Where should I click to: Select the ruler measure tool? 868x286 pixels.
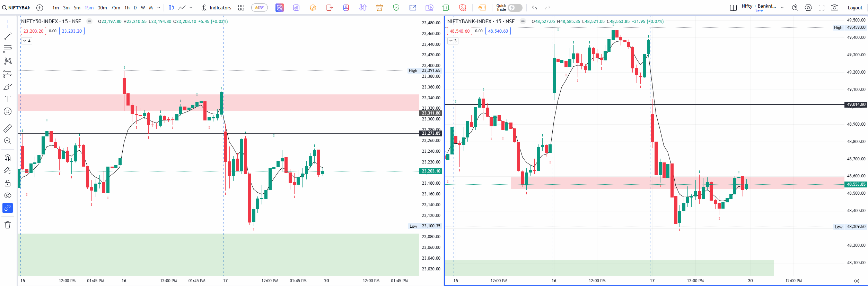click(8, 128)
